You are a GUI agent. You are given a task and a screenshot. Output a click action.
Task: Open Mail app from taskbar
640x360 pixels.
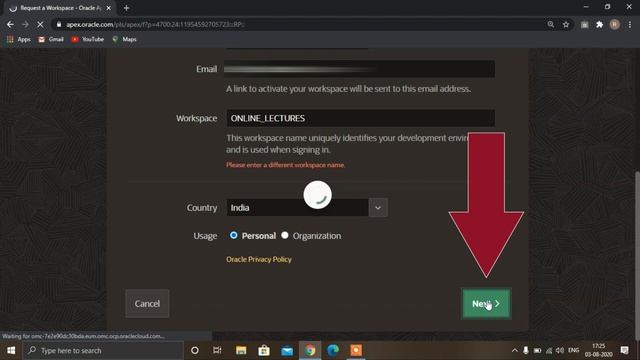point(287,351)
